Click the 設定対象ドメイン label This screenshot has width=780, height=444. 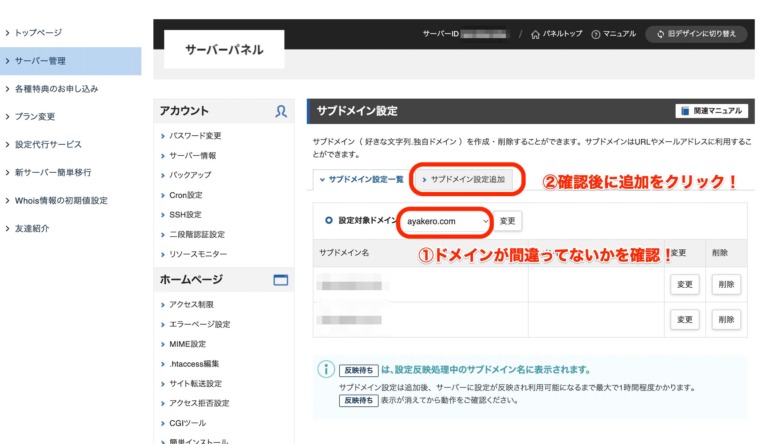[x=367, y=220]
